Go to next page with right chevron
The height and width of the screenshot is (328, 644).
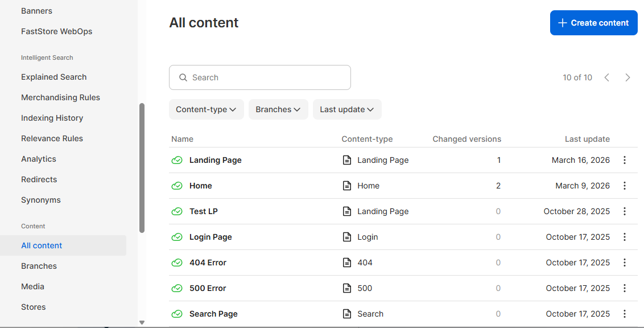[628, 77]
